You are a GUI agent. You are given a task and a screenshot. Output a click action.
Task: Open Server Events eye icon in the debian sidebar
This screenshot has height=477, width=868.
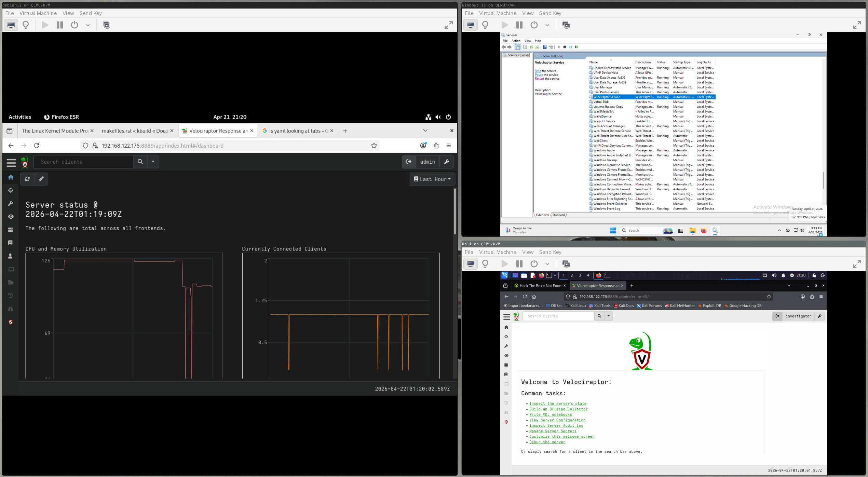tap(11, 217)
